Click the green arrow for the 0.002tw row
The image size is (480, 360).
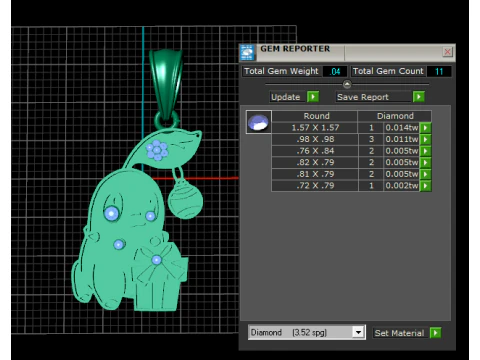(425, 186)
